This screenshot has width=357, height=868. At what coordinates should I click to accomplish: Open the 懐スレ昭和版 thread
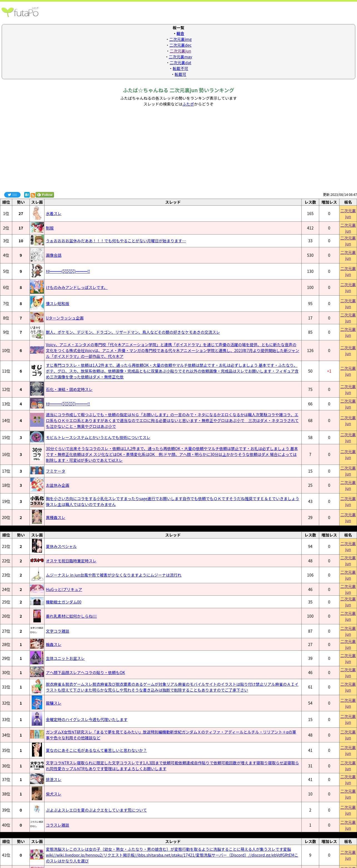(x=57, y=304)
